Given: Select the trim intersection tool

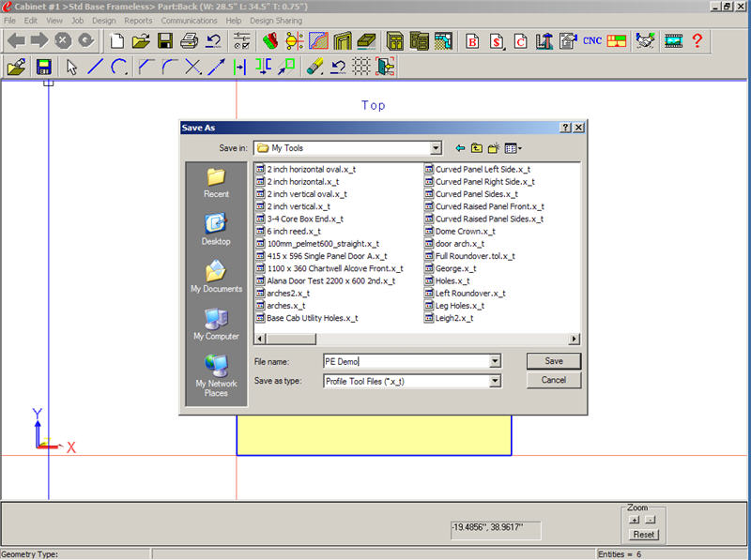Looking at the screenshot, I should point(193,67).
